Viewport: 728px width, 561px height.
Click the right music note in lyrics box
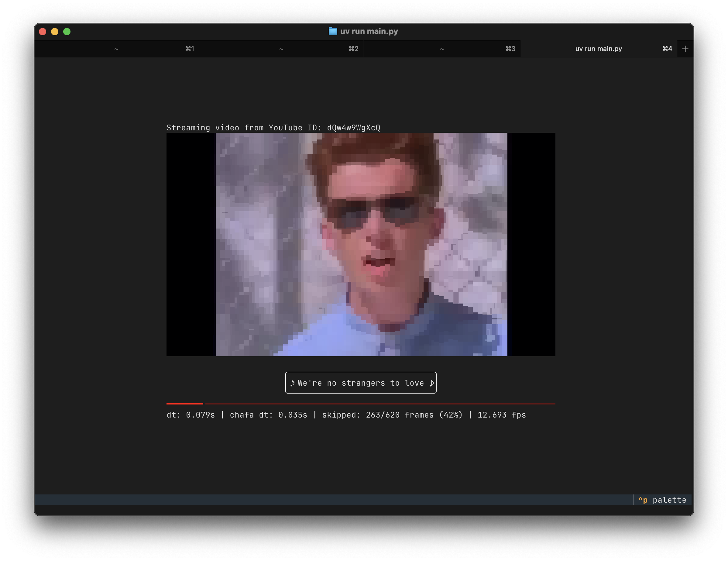click(432, 383)
